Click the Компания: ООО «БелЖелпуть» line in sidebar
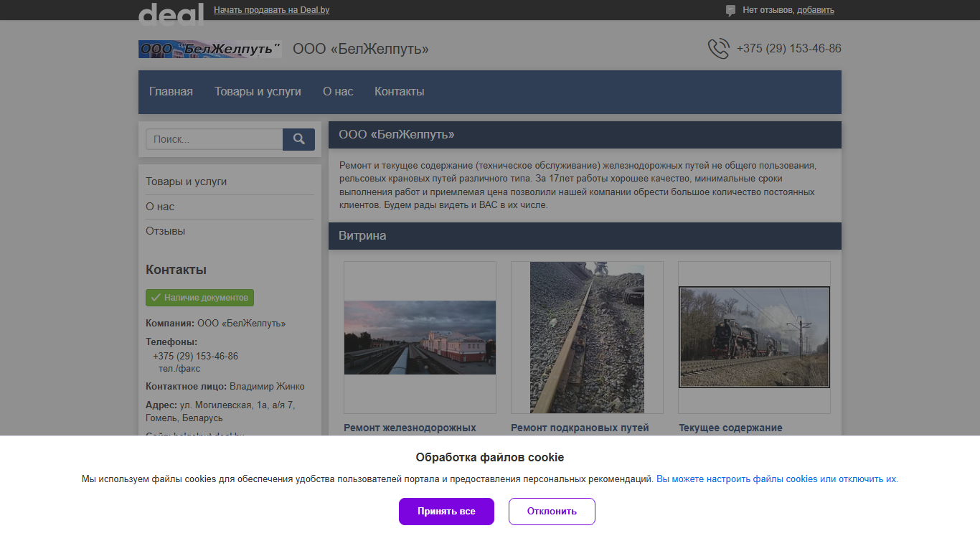 (215, 324)
